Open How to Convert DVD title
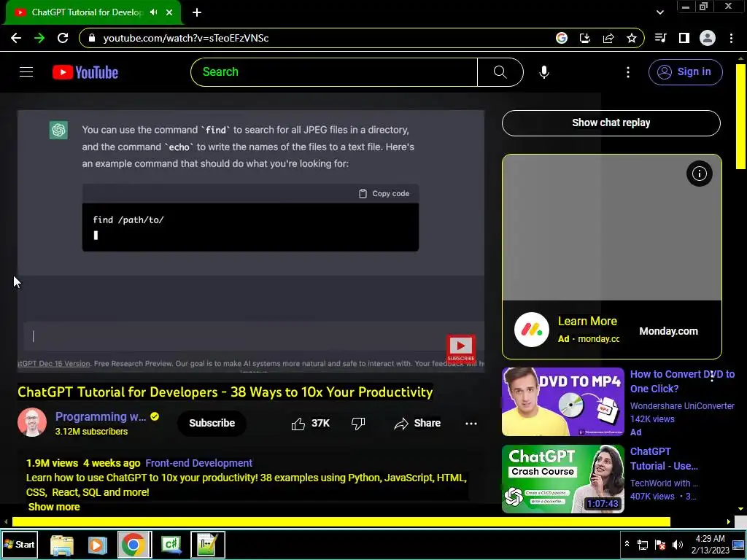This screenshot has width=747, height=560. click(x=682, y=381)
